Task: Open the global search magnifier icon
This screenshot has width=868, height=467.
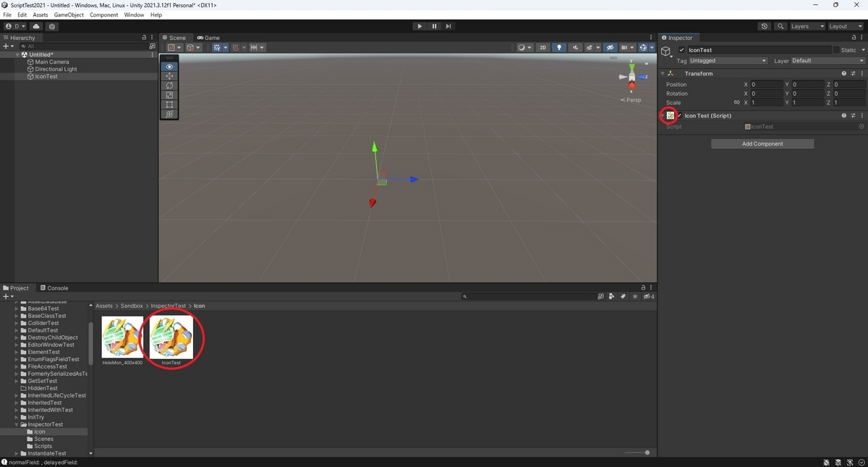Action: [780, 26]
